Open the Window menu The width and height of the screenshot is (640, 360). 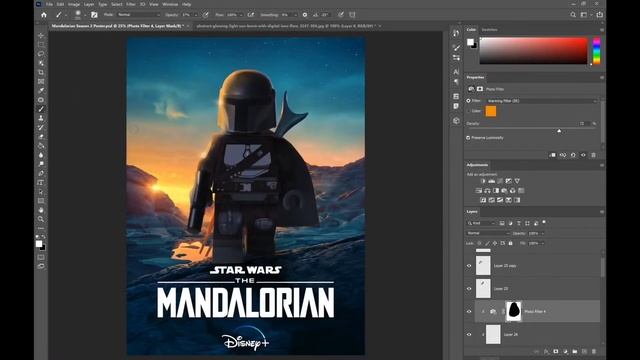coord(170,4)
